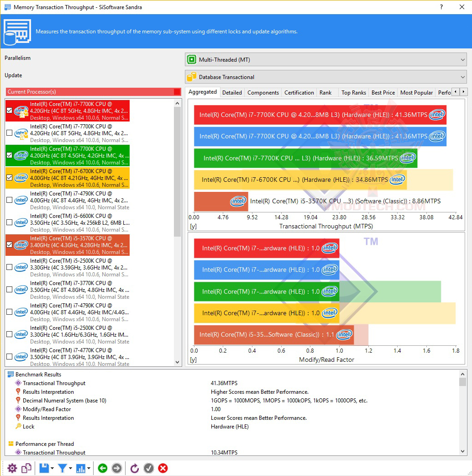Click the results pane scrollbar thumb

pos(462,382)
